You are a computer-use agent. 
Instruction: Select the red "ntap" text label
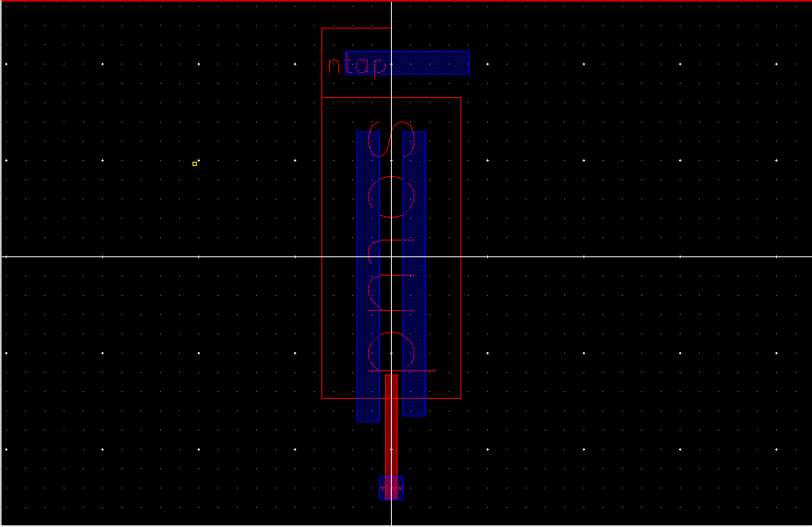pos(357,66)
